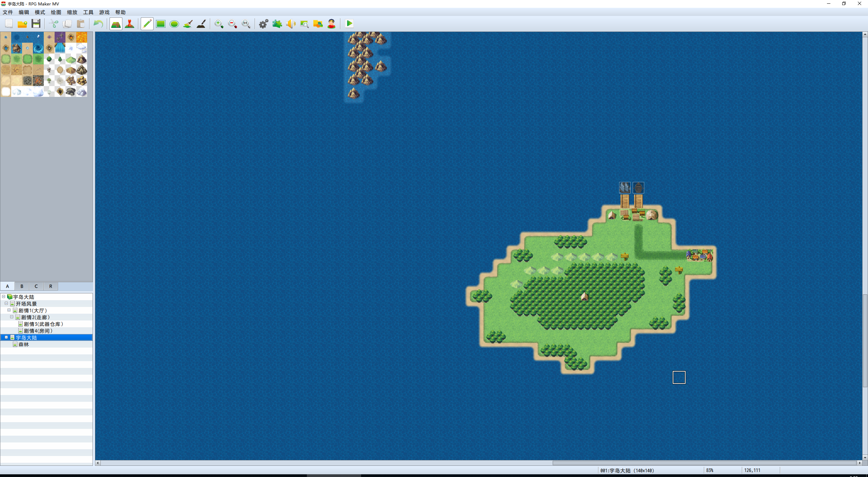Collapse the 剧情1(大厅) map node
The image size is (868, 477).
9,310
